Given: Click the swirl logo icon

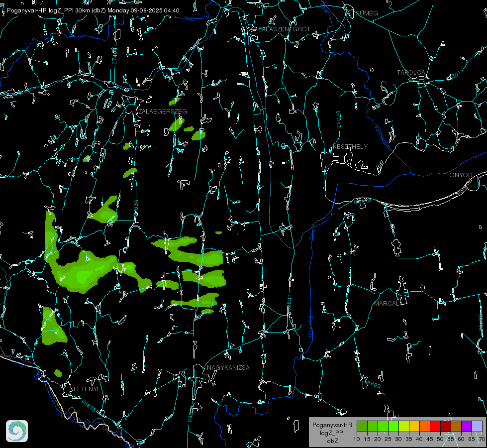Looking at the screenshot, I should click(x=17, y=431).
